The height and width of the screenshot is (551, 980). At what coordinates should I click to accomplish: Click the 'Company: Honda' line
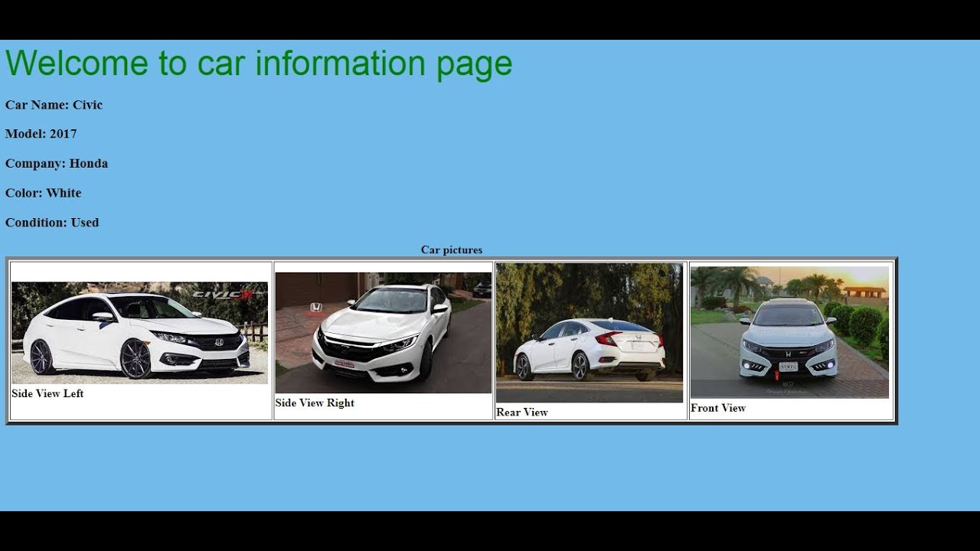point(57,163)
